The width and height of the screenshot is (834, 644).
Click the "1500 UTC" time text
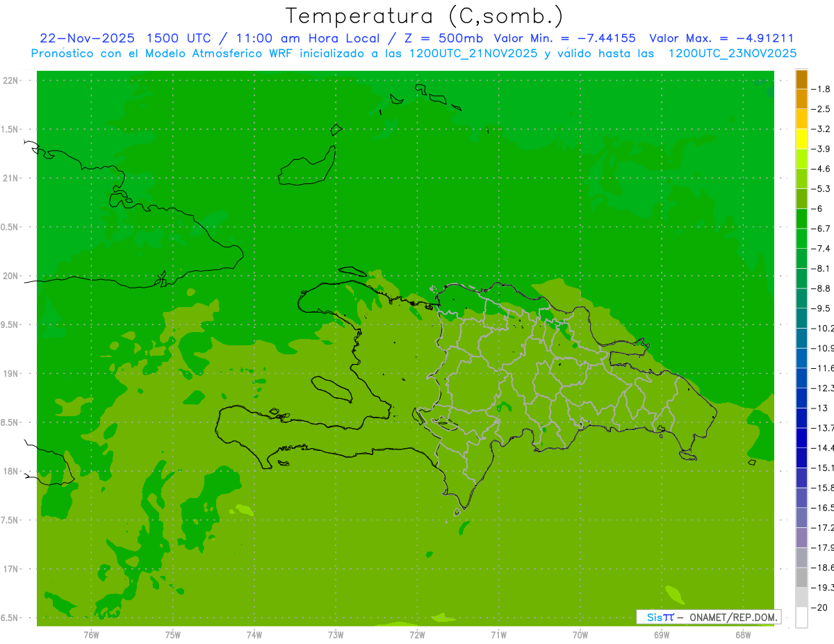(x=177, y=38)
